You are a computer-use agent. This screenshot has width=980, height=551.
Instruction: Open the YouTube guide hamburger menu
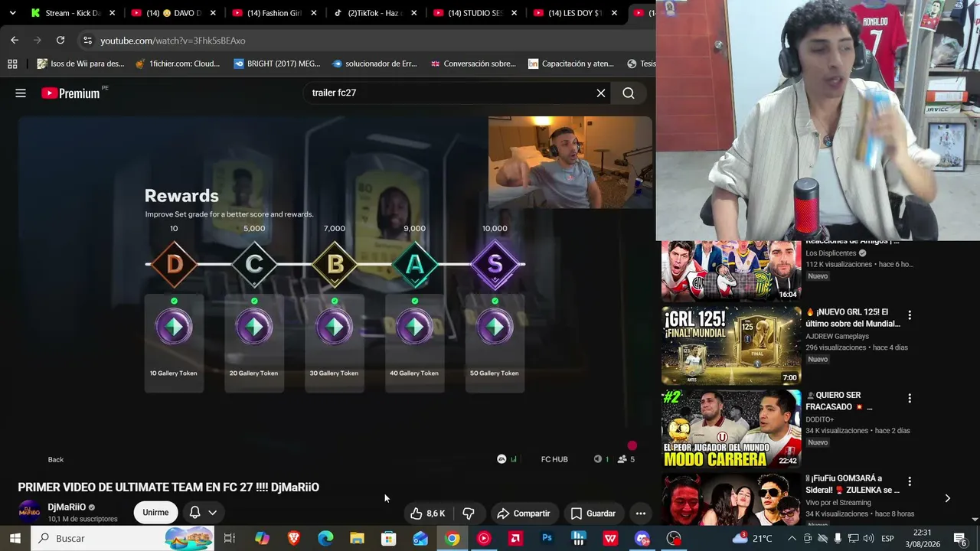[x=21, y=93]
